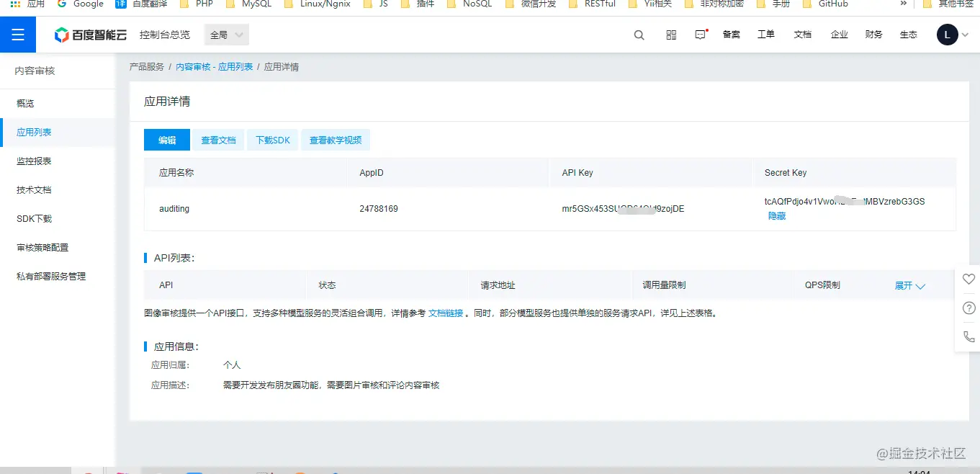
Task: Open the 百度翻译 bookmark
Action: click(x=140, y=4)
